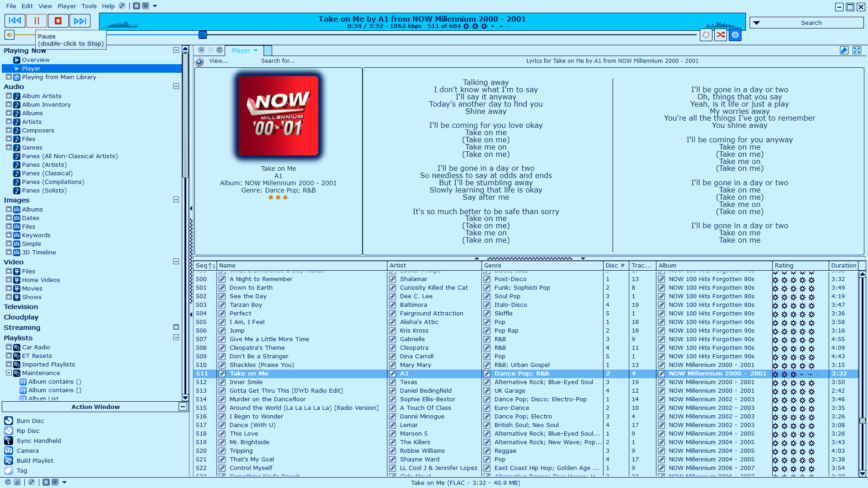The image size is (868, 488).
Task: Open the Player tab dropdown
Action: (x=255, y=51)
